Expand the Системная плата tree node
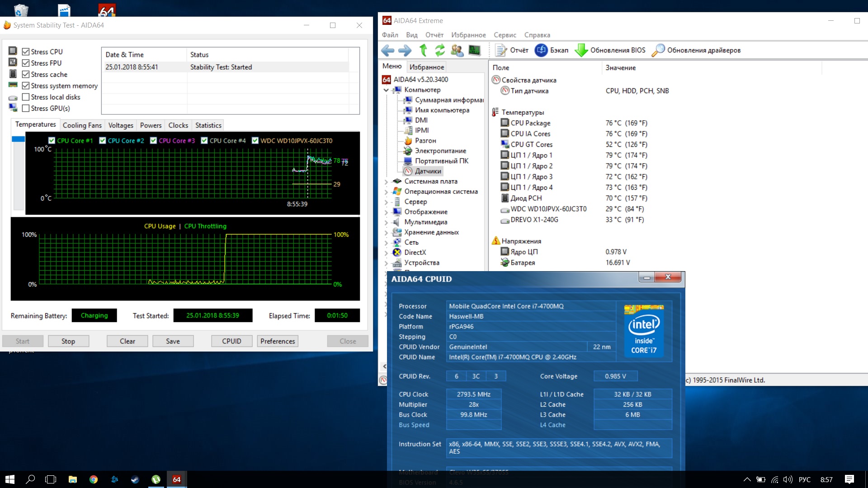Screen dimensions: 868x488 (x=386, y=182)
